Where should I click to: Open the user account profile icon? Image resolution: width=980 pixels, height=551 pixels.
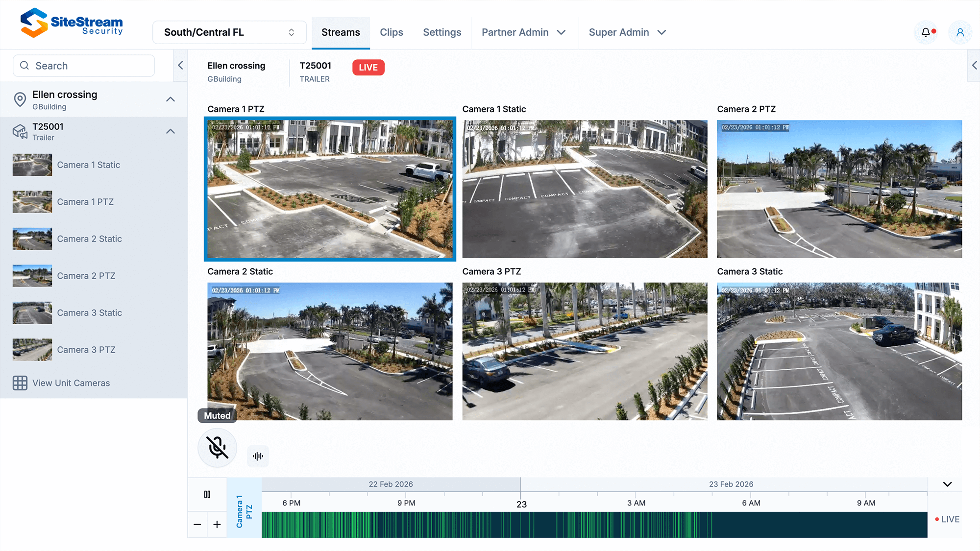click(x=960, y=32)
